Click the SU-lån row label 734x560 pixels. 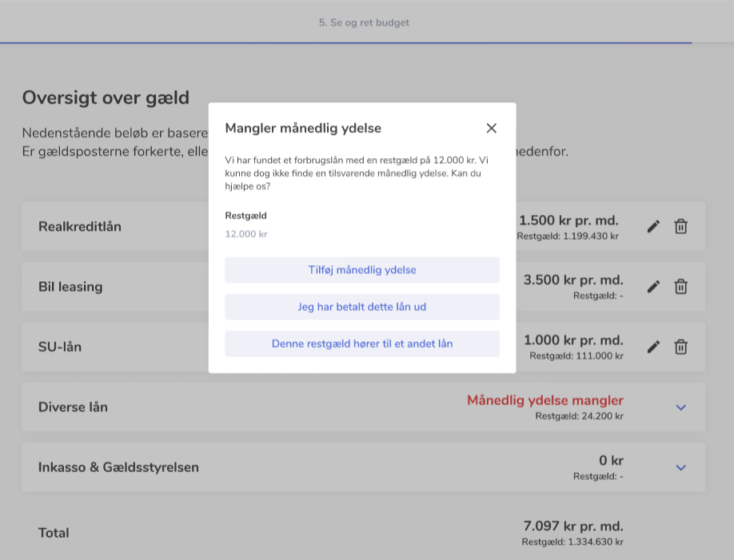point(60,347)
